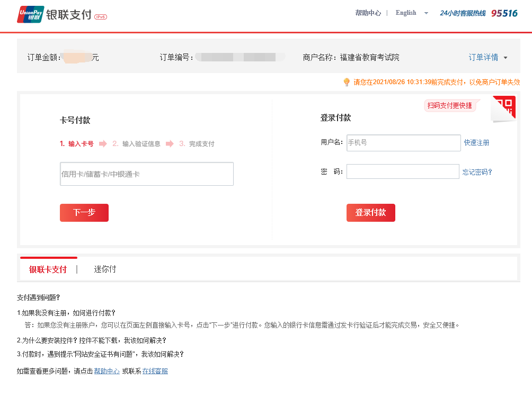Screen dimensions: 532x398
Task: Click the 帮助中心 link in header
Action: click(368, 13)
